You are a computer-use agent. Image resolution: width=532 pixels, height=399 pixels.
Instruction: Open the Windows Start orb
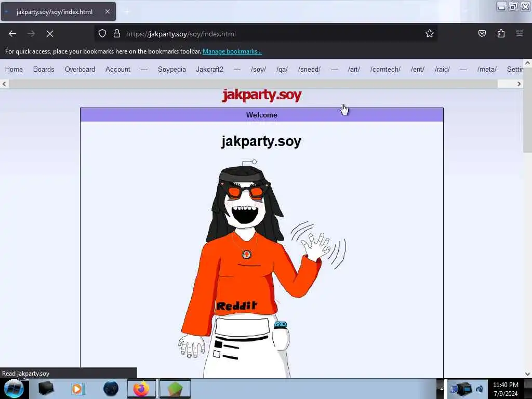[x=14, y=389]
